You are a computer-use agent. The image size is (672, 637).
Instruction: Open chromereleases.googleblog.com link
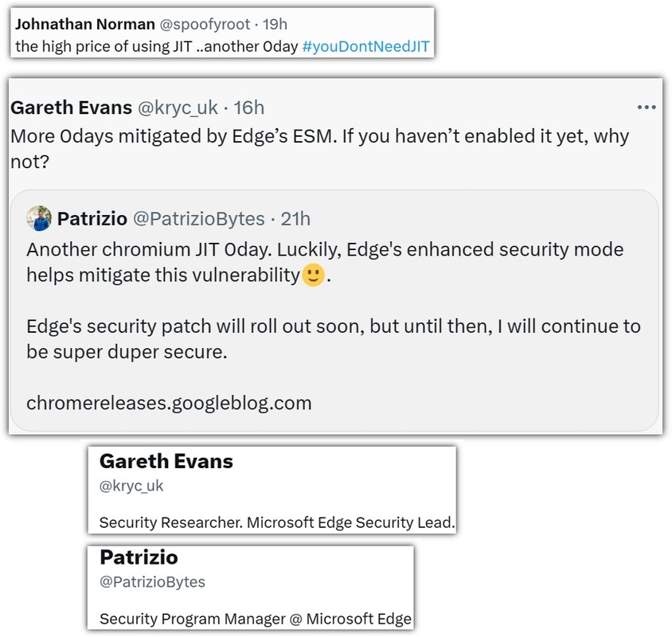169,404
